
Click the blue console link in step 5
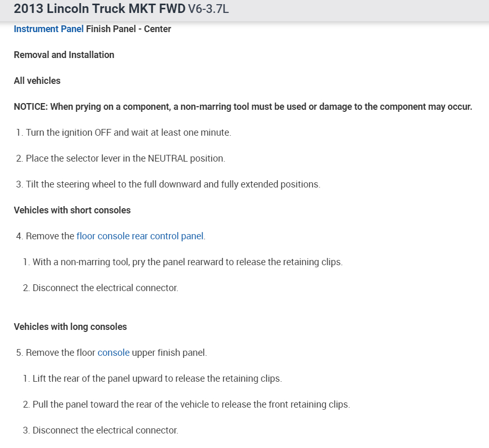click(x=113, y=353)
